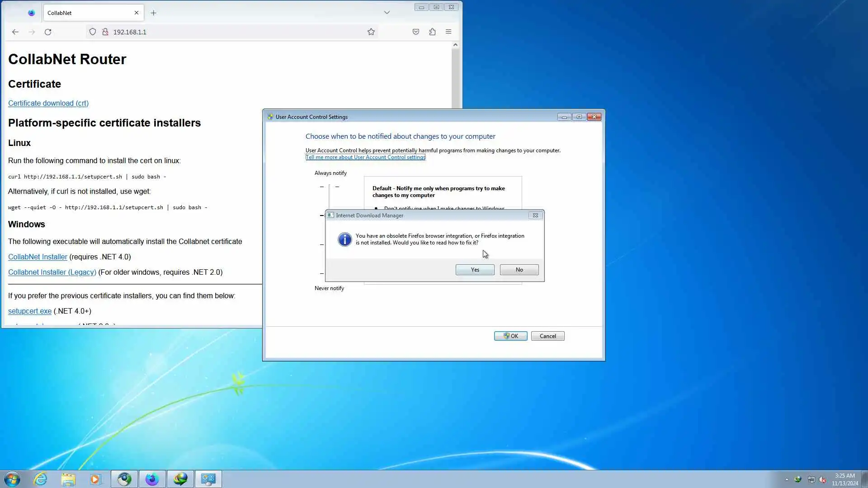Open a new tab with plus button
This screenshot has width=868, height=488.
coord(153,13)
